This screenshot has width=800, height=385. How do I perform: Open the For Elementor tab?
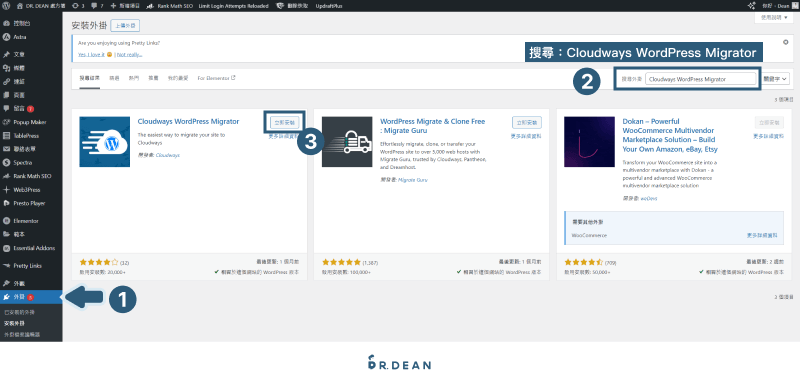click(x=217, y=79)
